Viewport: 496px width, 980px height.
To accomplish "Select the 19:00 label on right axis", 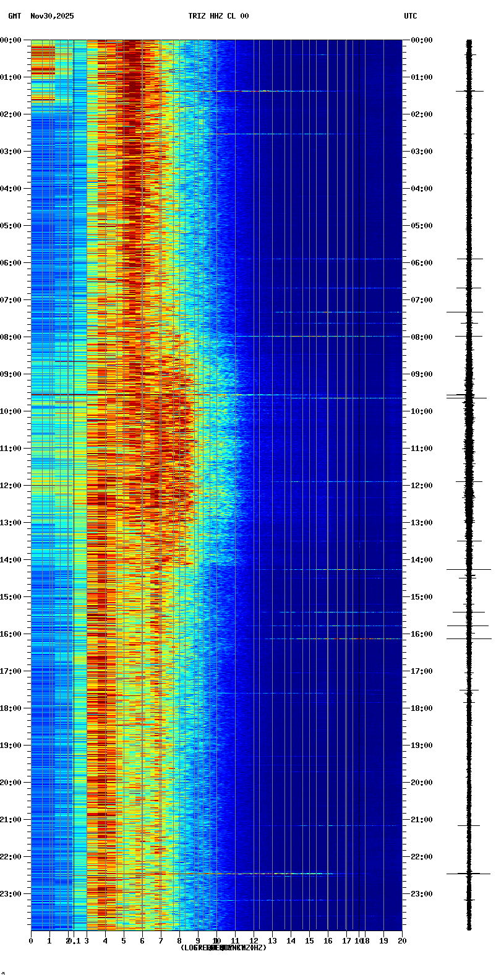I will click(x=422, y=746).
